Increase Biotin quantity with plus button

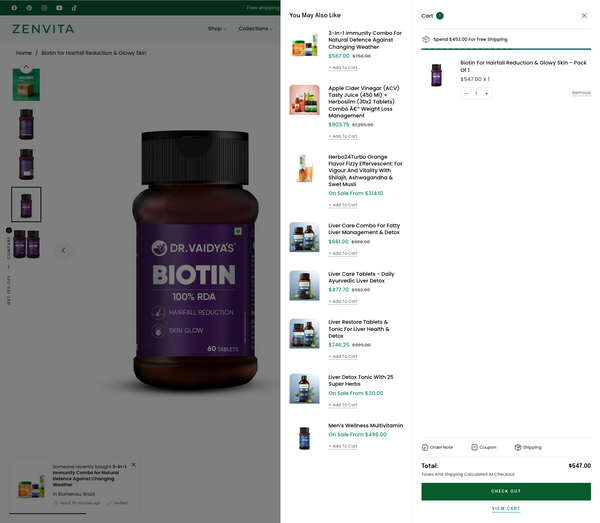486,93
